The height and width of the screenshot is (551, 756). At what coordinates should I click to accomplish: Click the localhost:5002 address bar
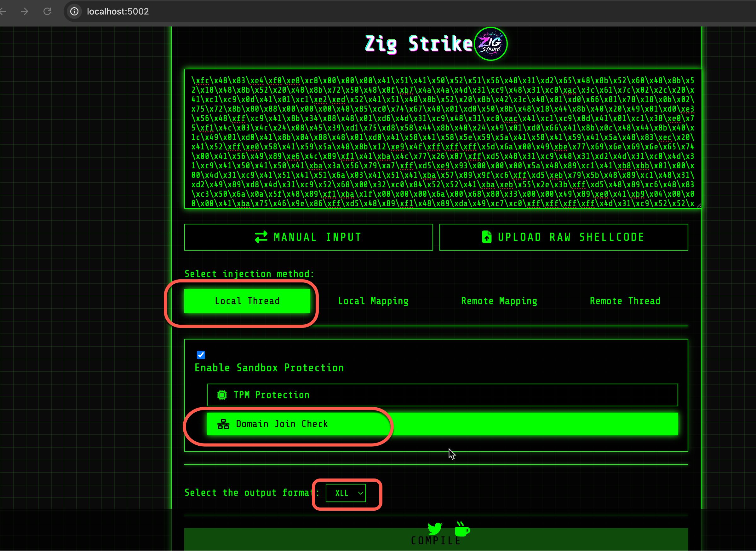[118, 12]
